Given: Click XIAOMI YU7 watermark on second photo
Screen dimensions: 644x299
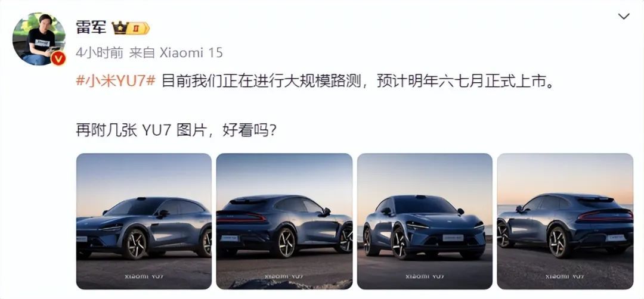Looking at the screenshot, I should click(x=284, y=276).
